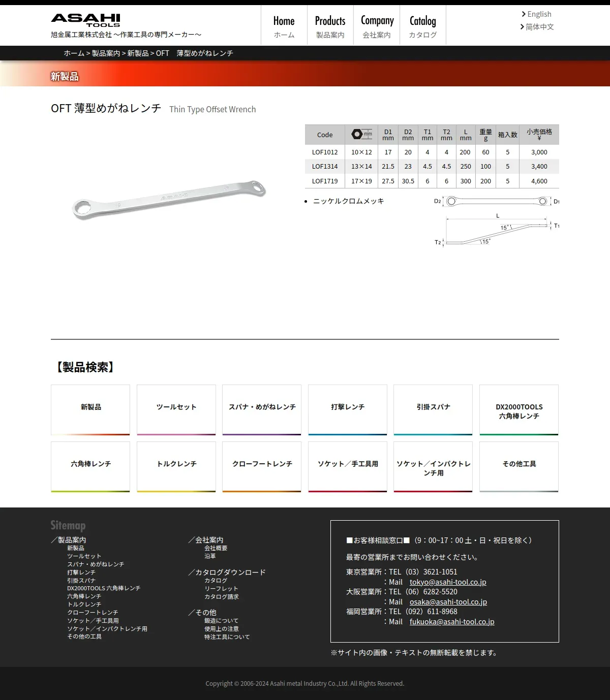This screenshot has height=700, width=610.
Task: Open the 新製品 product search card
Action: 90,410
